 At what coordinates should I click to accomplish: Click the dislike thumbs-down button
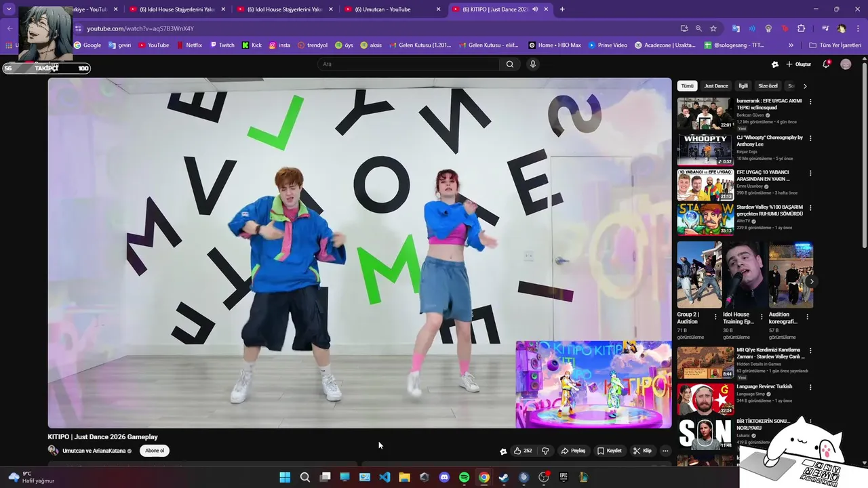[545, 451]
